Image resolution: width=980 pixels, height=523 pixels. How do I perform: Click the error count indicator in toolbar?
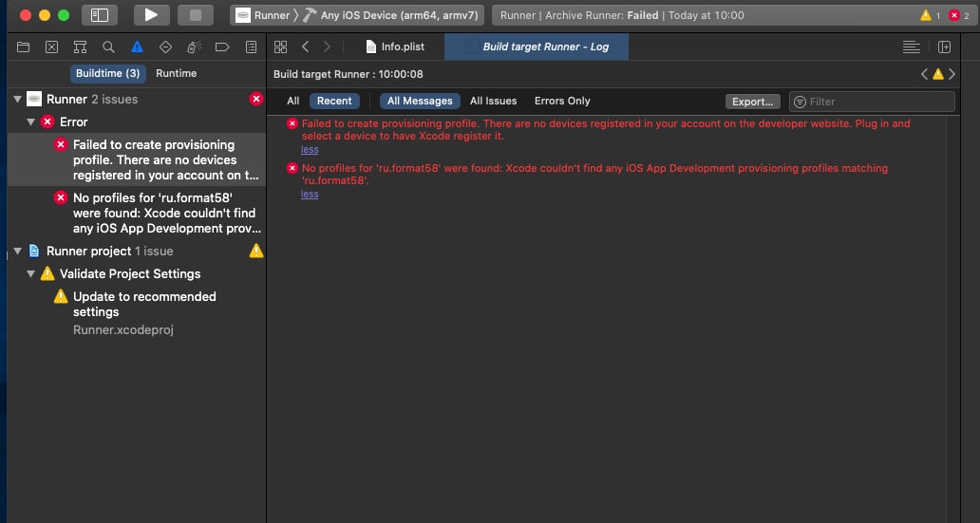pos(959,15)
